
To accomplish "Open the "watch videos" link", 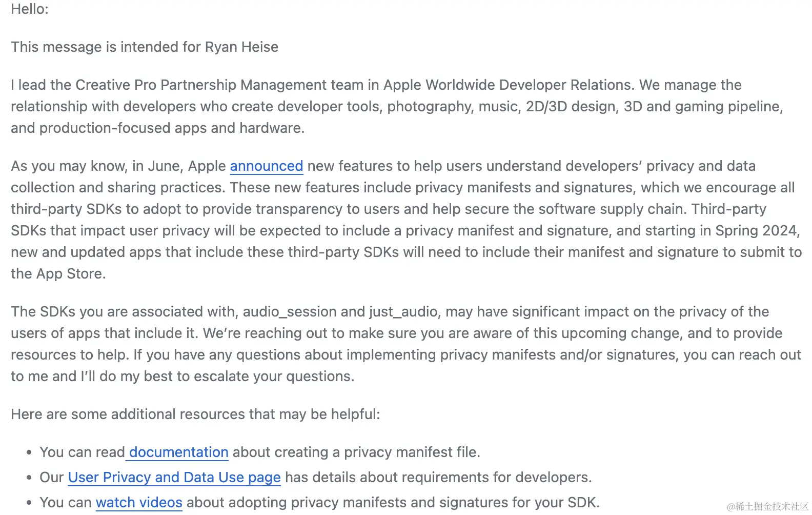I will pyautogui.click(x=139, y=503).
